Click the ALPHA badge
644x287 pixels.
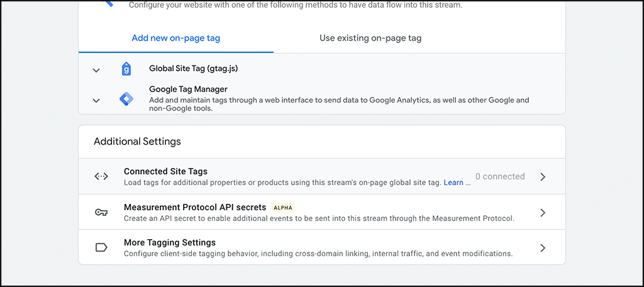point(284,208)
